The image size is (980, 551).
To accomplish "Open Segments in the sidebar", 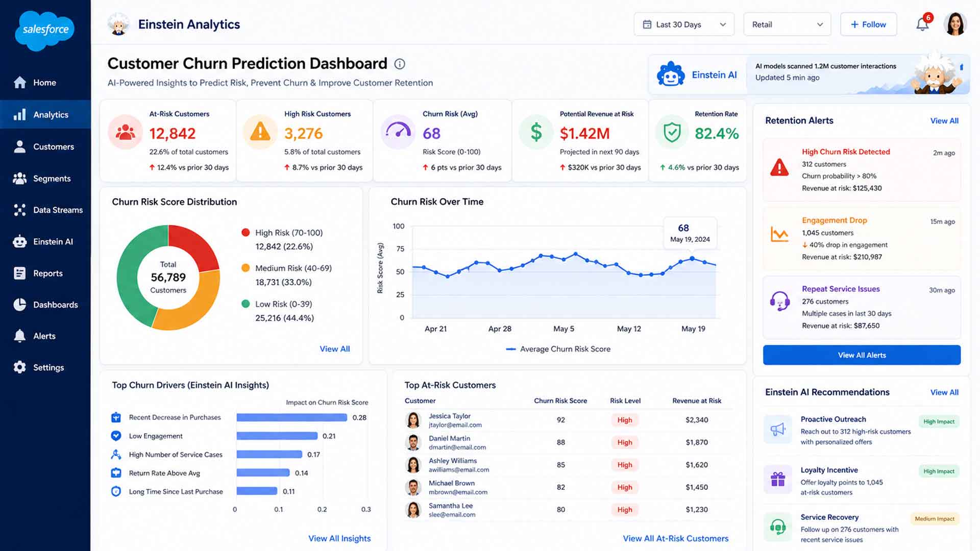I will (45, 179).
